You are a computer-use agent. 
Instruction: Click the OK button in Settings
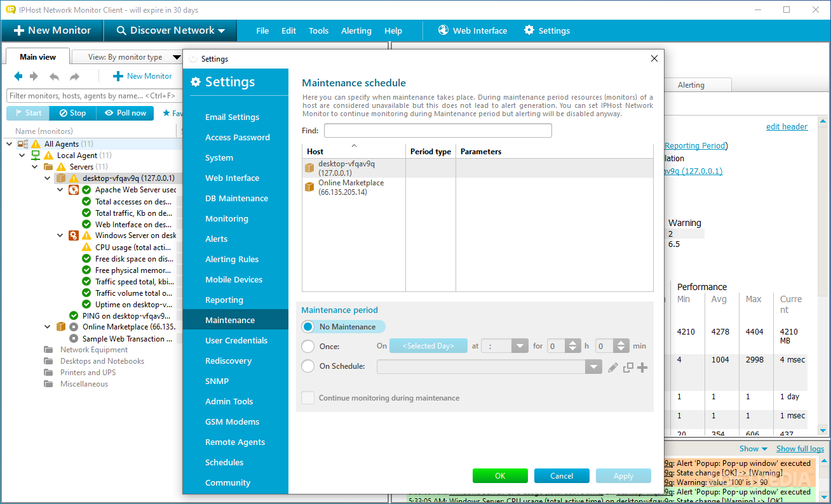[x=500, y=476]
